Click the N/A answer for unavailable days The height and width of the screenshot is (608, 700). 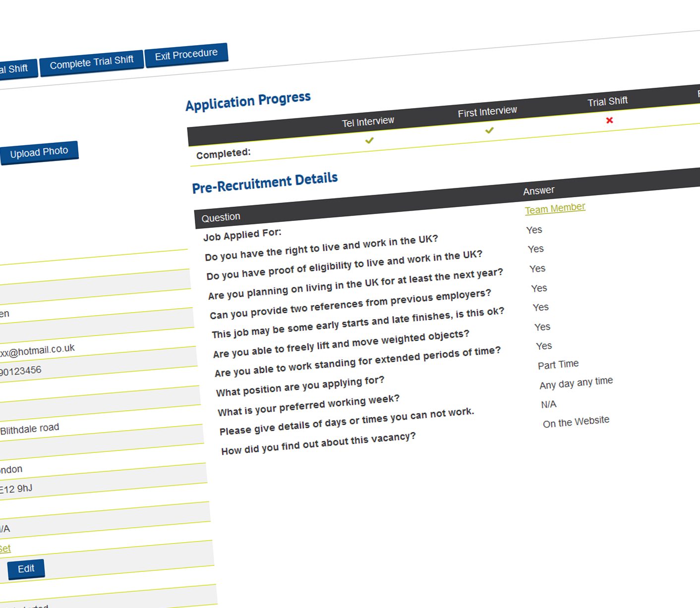(549, 404)
